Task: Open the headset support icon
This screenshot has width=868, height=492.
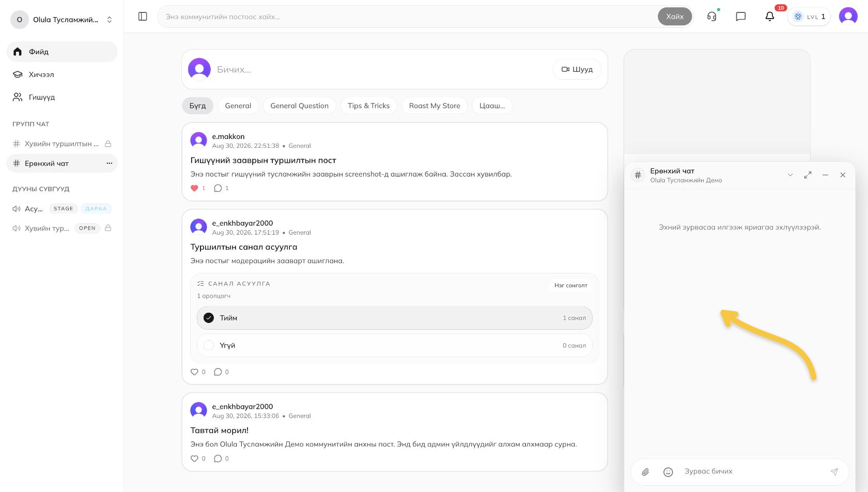Action: pyautogui.click(x=712, y=17)
